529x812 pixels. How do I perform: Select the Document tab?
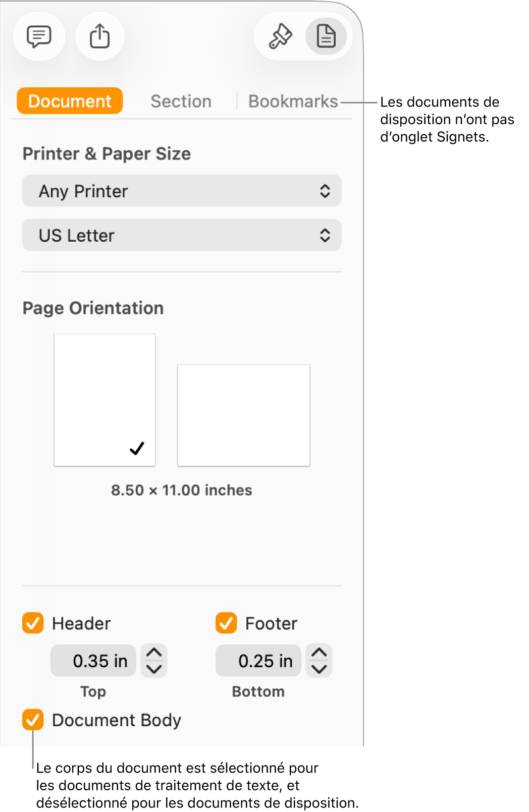(70, 101)
